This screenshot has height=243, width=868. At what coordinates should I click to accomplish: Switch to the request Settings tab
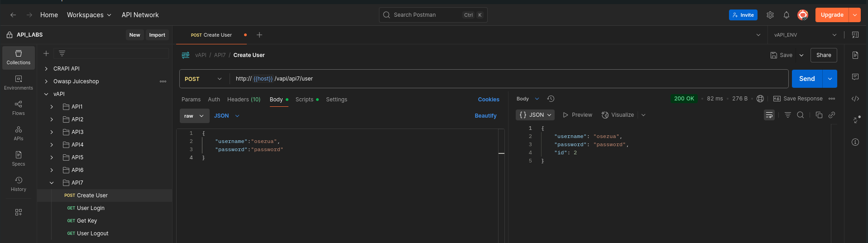point(336,100)
